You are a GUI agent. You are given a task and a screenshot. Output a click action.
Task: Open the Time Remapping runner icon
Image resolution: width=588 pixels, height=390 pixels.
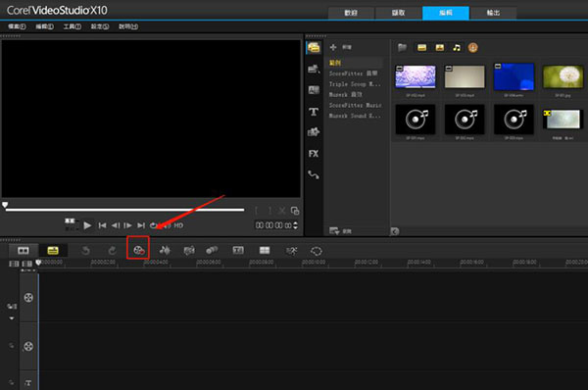click(x=291, y=251)
